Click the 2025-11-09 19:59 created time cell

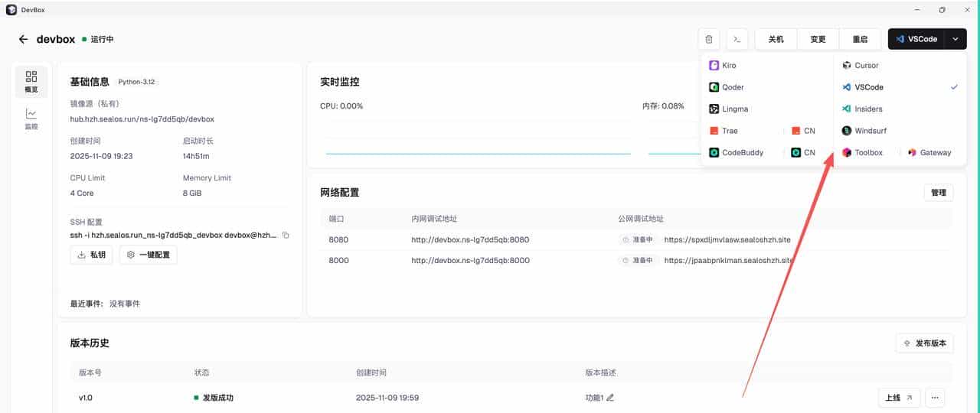[x=387, y=398]
